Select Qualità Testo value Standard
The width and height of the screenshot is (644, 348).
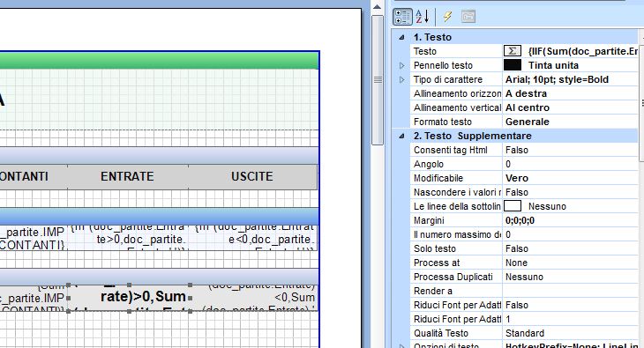click(x=571, y=333)
